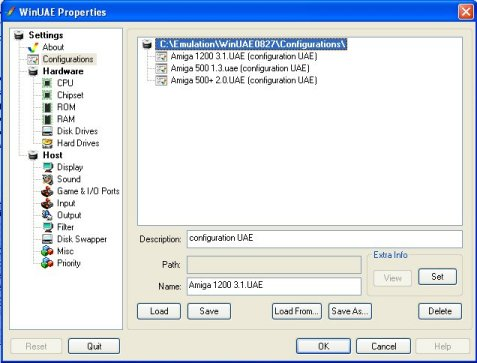Click the Cancel button
The height and width of the screenshot is (363, 477).
coord(383,346)
